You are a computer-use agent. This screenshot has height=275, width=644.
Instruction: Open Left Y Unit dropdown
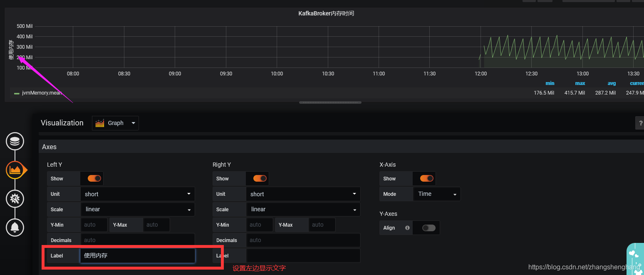[x=137, y=194]
